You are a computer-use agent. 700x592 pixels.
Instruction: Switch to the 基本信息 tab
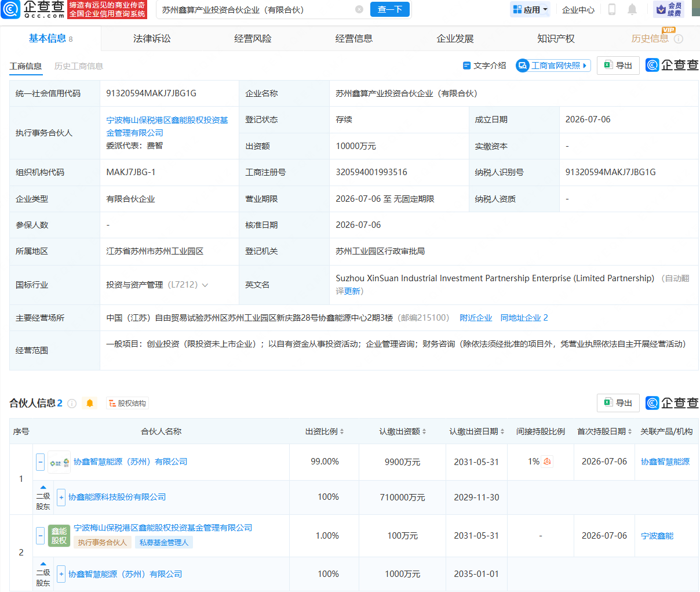point(50,38)
